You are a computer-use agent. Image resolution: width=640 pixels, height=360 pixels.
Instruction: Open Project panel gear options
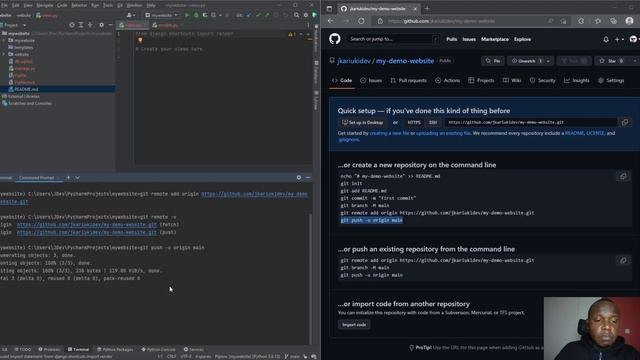tap(102, 25)
